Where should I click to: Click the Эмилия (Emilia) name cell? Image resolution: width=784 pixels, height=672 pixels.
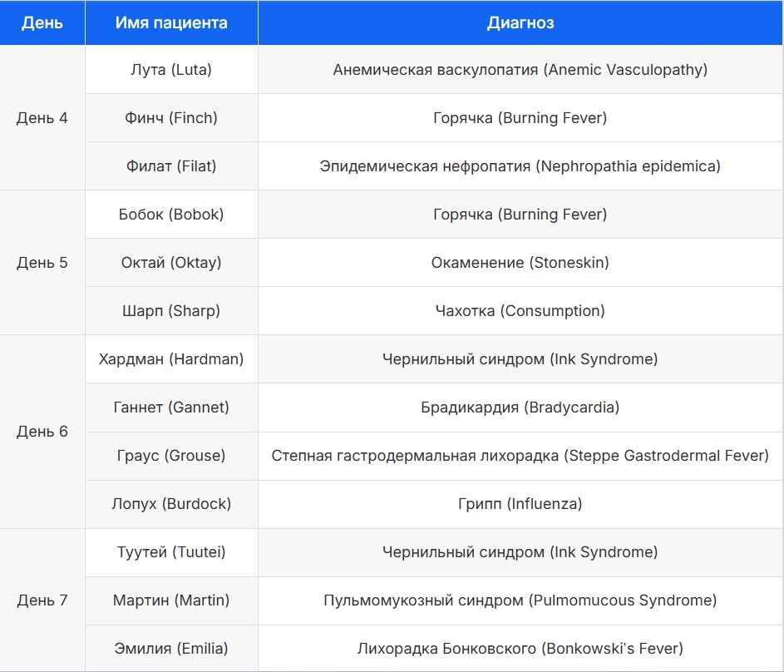tap(171, 649)
